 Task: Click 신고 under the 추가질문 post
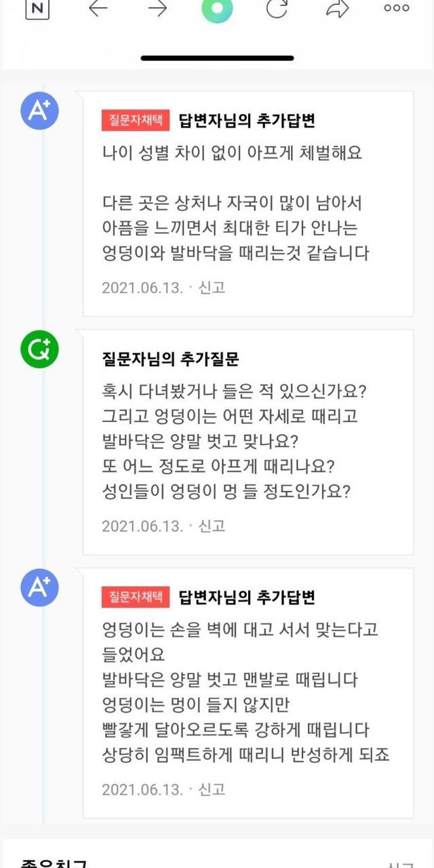click(212, 526)
